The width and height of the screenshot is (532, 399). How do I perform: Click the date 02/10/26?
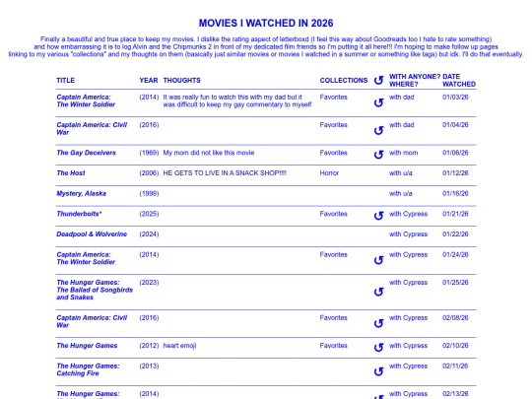click(x=455, y=346)
